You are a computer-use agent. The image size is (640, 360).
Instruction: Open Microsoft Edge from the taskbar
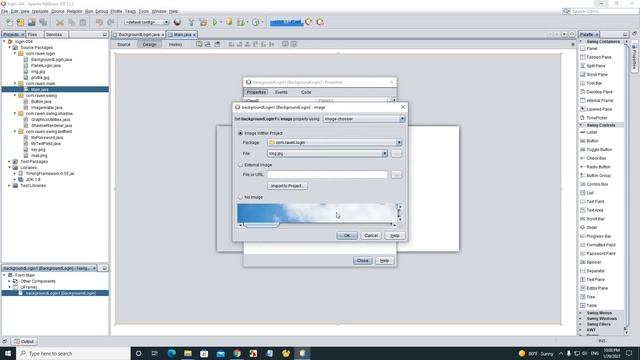point(171,353)
